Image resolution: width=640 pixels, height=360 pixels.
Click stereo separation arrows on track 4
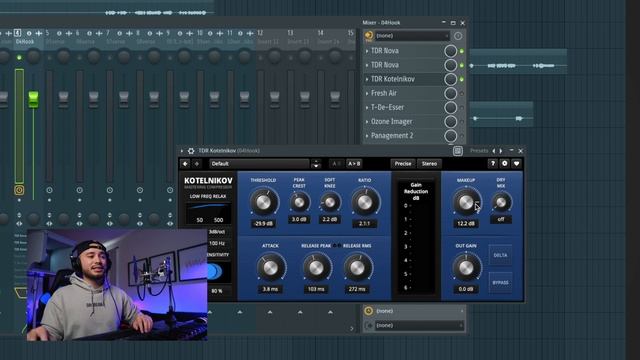[x=19, y=224]
